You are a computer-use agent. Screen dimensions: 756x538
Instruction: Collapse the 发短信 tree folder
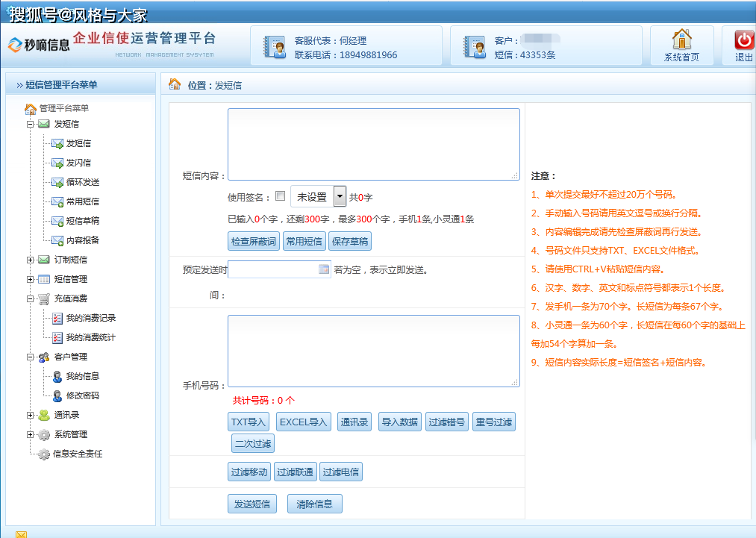[x=30, y=124]
